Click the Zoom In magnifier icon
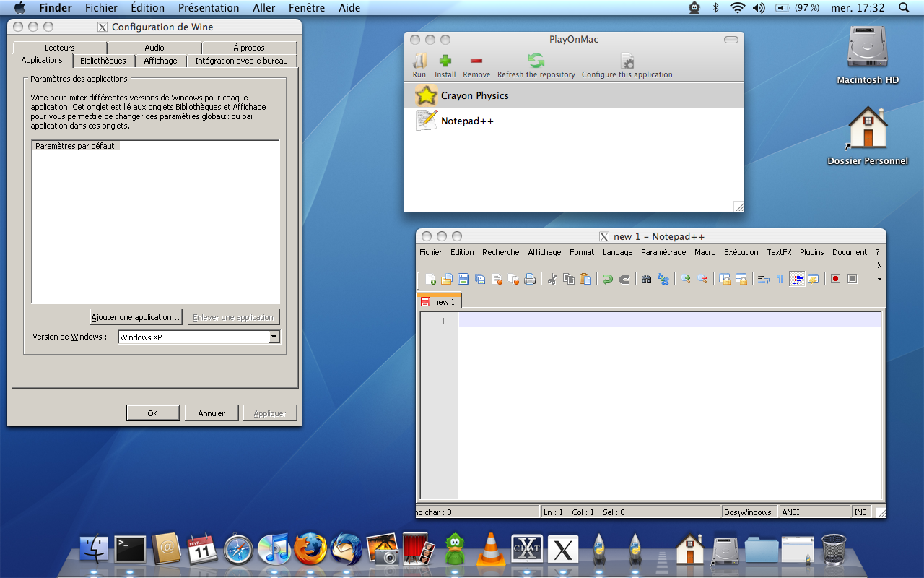The height and width of the screenshot is (578, 924). (685, 279)
